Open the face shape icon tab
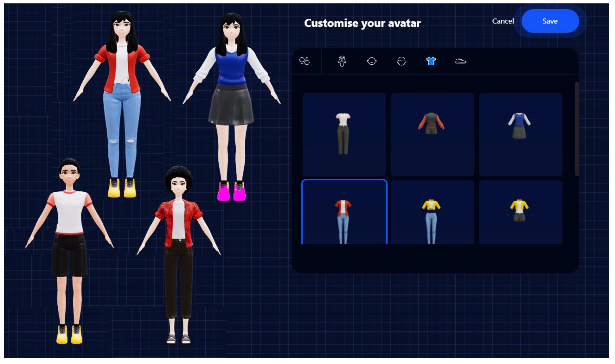 point(372,61)
